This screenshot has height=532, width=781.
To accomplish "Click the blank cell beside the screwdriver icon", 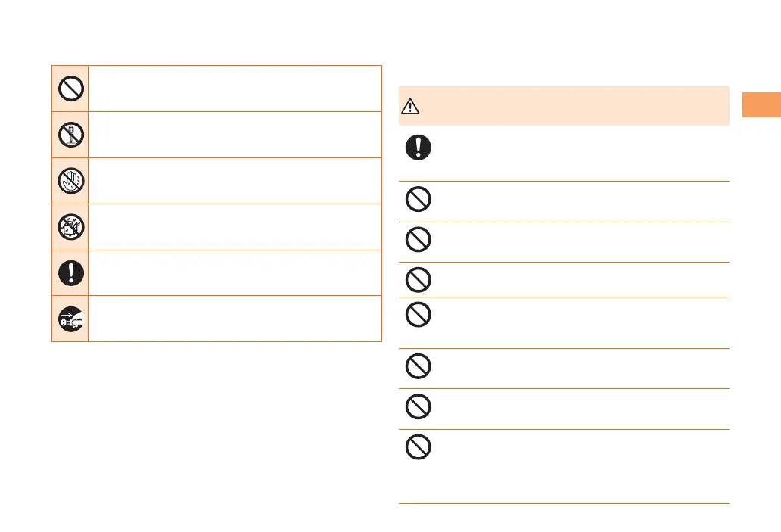I will tap(235, 135).
